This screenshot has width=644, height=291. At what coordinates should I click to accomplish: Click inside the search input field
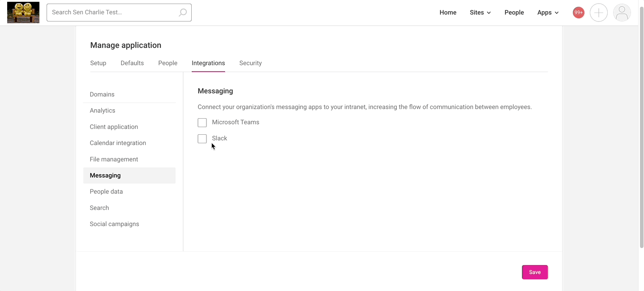pos(112,12)
